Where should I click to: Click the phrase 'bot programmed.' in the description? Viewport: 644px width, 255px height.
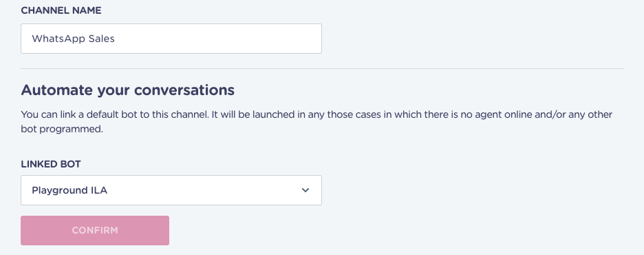62,129
